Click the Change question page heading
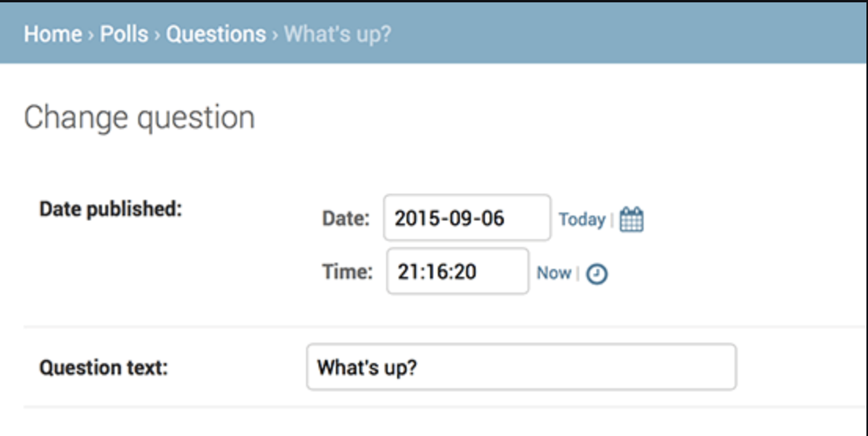 139,118
